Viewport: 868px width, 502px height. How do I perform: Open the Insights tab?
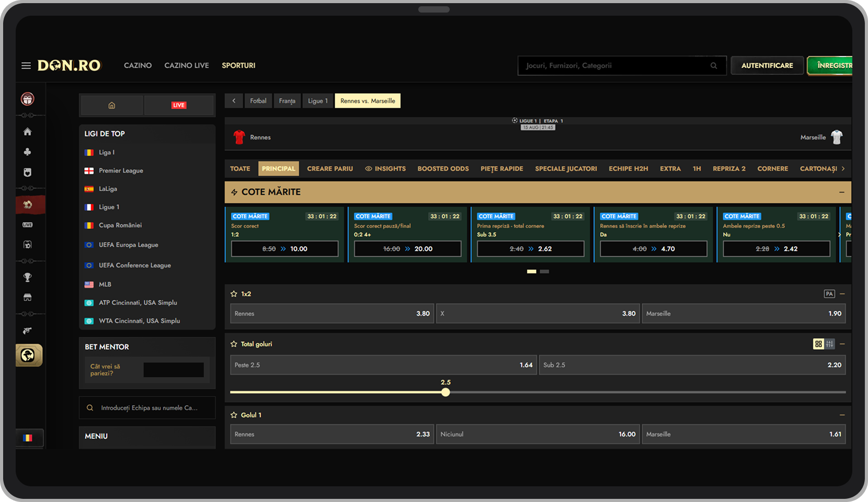[385, 168]
